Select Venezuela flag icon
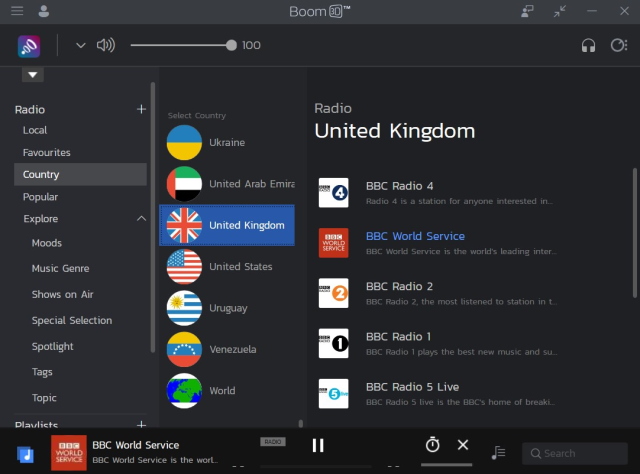 pyautogui.click(x=184, y=349)
